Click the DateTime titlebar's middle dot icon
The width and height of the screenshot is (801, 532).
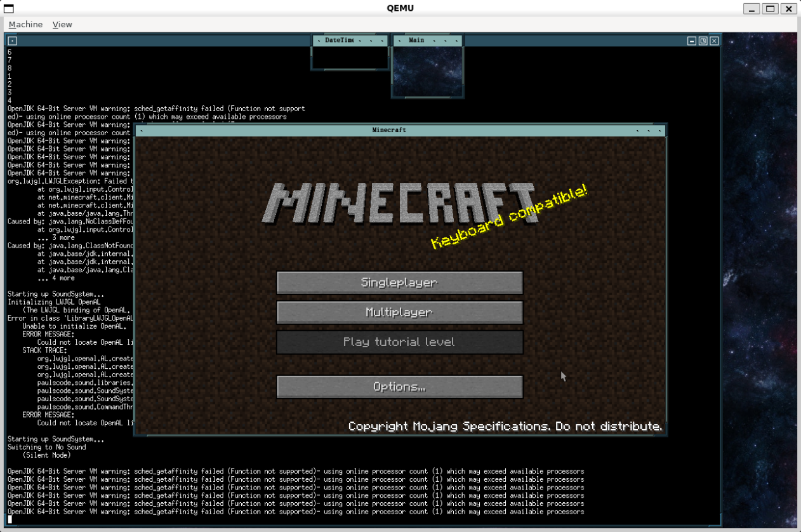(371, 40)
